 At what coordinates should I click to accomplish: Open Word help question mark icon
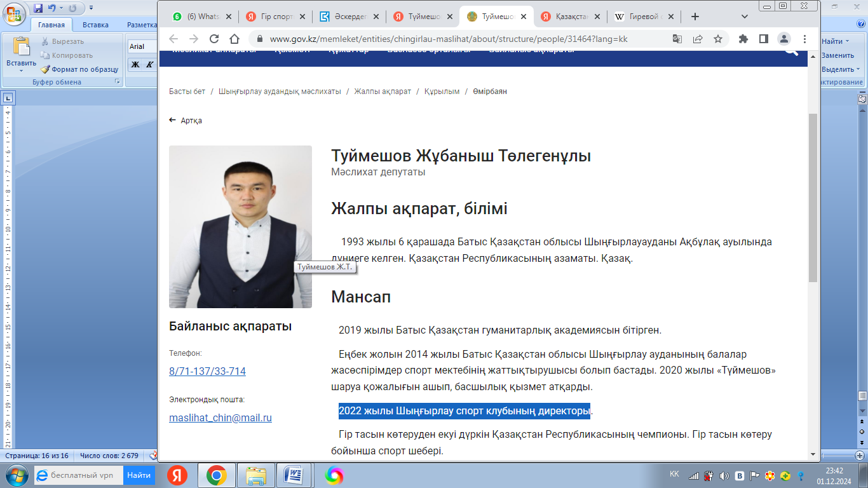point(860,25)
